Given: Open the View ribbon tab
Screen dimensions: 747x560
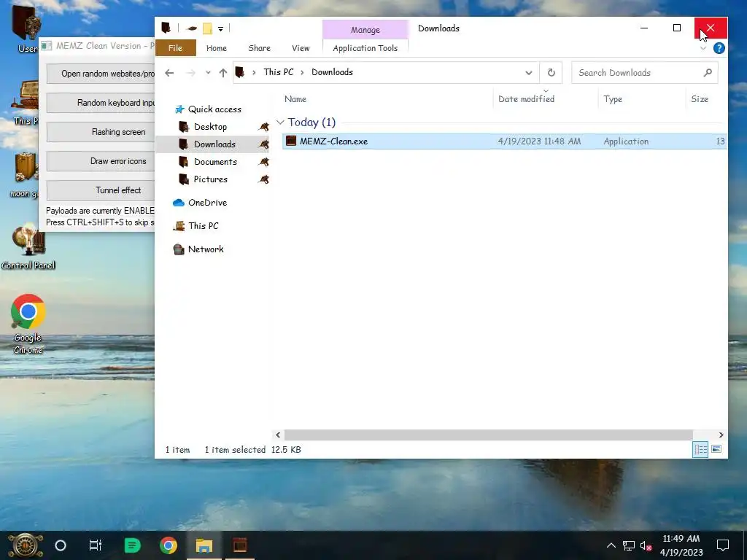Looking at the screenshot, I should point(301,48).
